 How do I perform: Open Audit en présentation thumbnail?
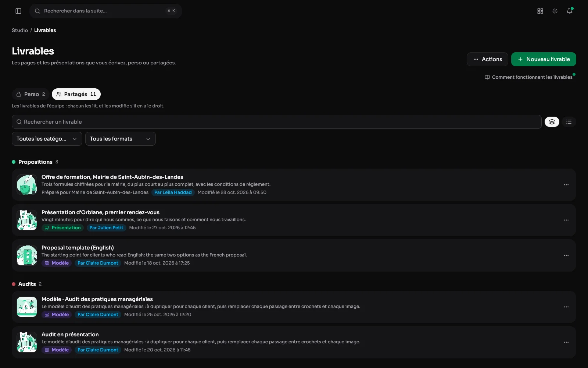tap(27, 342)
